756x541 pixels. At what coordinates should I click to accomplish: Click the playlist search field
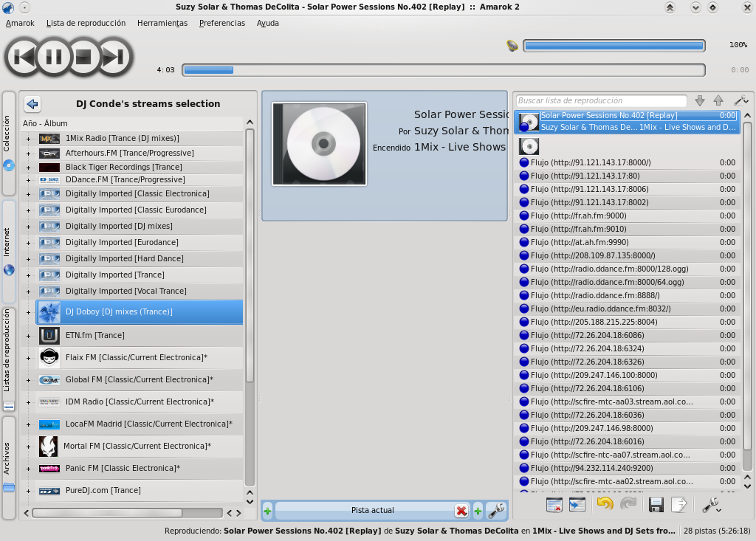[601, 101]
